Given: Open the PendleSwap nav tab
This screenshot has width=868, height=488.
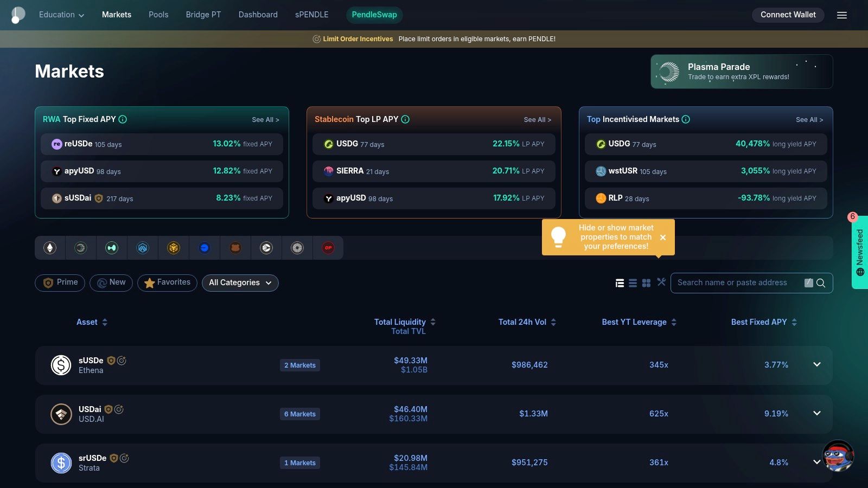Looking at the screenshot, I should [374, 15].
